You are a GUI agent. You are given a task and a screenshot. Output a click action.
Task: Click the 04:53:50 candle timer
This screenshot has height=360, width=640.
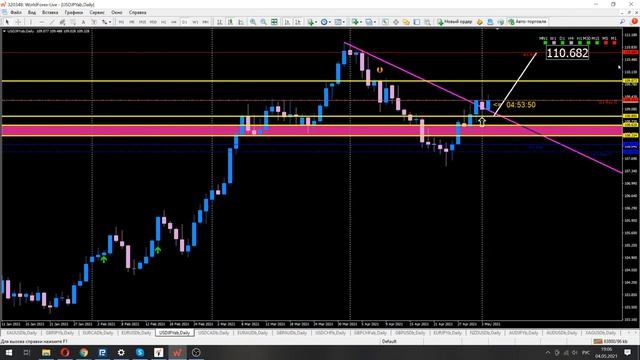tap(521, 105)
